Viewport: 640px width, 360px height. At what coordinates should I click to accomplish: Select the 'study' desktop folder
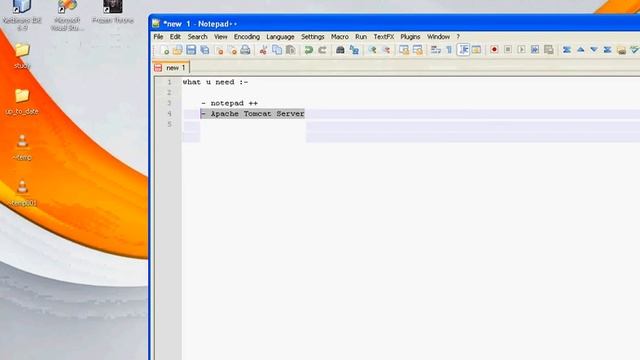pos(22,56)
